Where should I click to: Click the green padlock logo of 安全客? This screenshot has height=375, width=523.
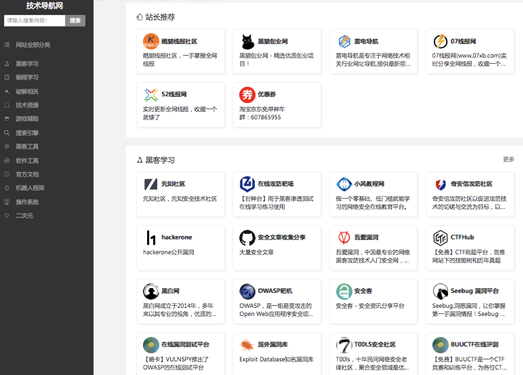[344, 291]
